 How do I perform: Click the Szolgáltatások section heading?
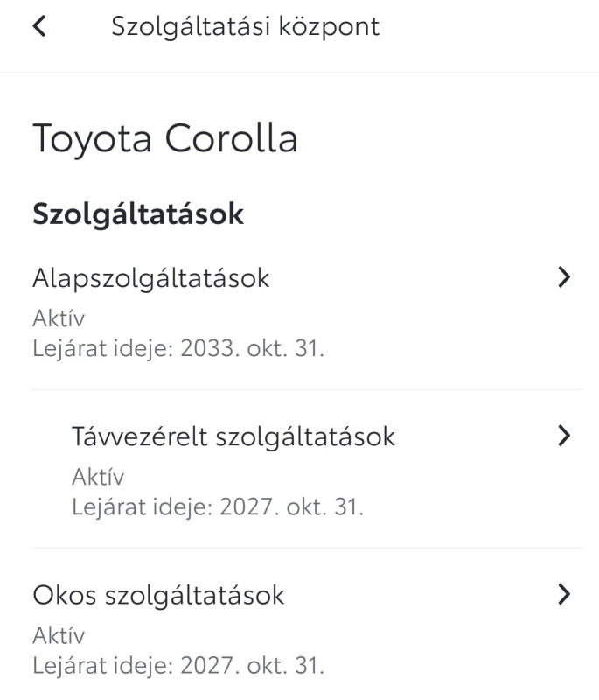pyautogui.click(x=138, y=214)
